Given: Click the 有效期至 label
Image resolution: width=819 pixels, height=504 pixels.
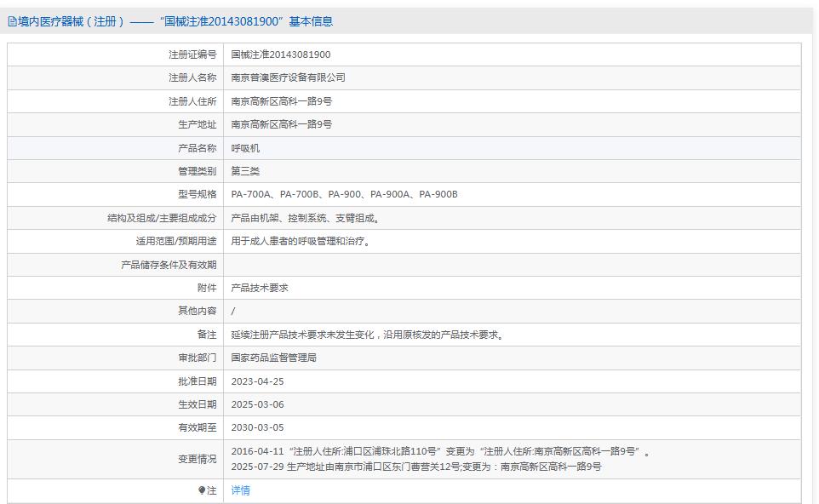Looking at the screenshot, I should tap(197, 427).
